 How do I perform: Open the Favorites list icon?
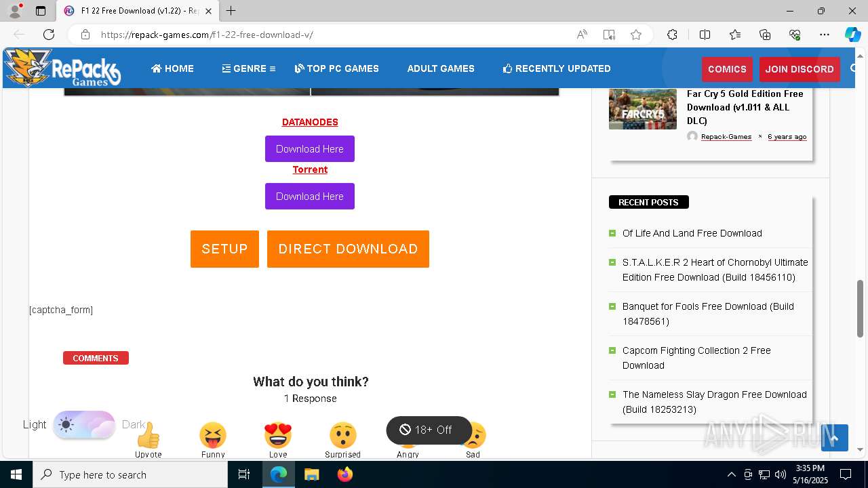pyautogui.click(x=735, y=35)
